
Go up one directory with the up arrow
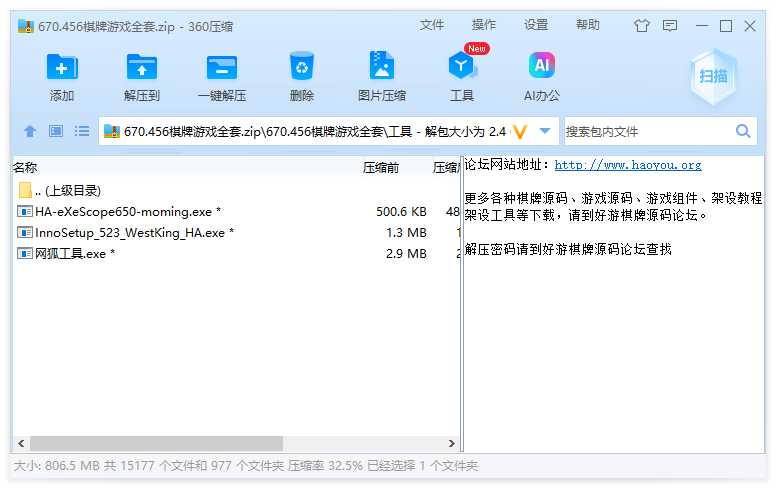30,131
